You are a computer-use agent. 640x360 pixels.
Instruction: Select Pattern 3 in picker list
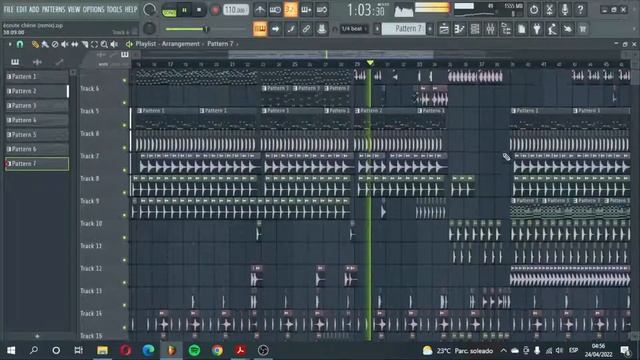(x=37, y=105)
